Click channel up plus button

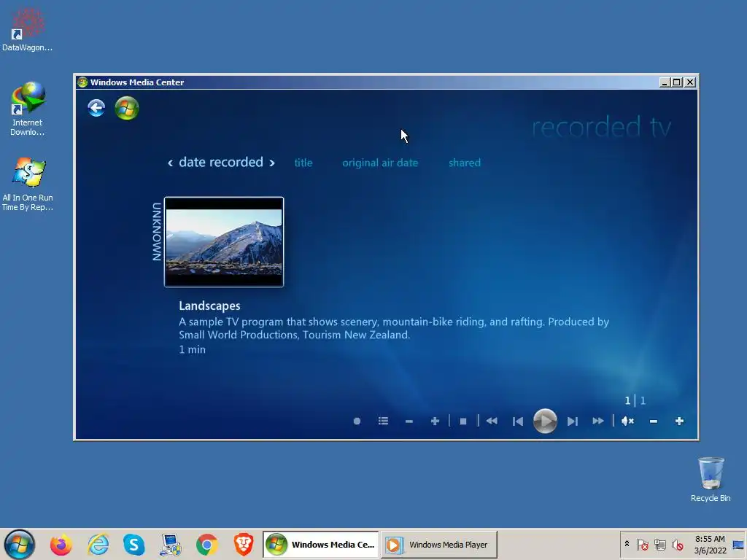(x=435, y=421)
